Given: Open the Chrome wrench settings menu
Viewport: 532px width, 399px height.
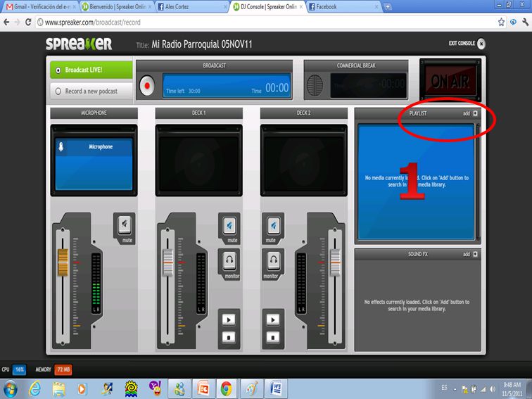Looking at the screenshot, I should 525,22.
